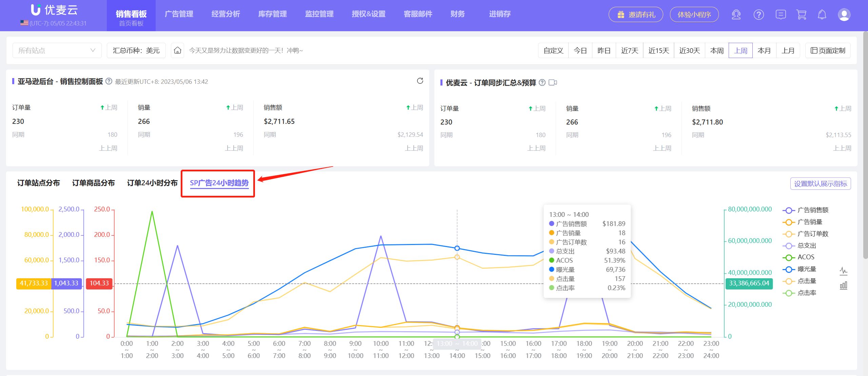Open the 广告管理 menu
868x376 pixels.
tap(179, 14)
